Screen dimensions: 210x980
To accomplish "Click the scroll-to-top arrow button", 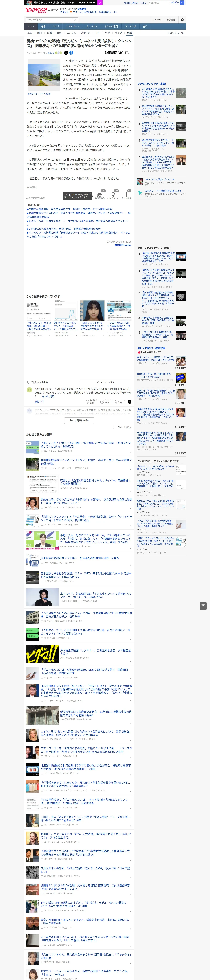I will [x=203, y=606].
